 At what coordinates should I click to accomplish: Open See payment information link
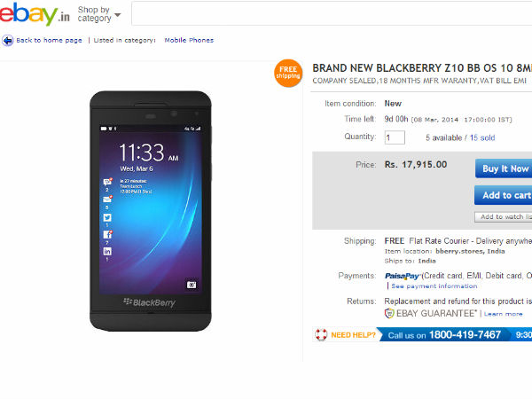coord(434,286)
